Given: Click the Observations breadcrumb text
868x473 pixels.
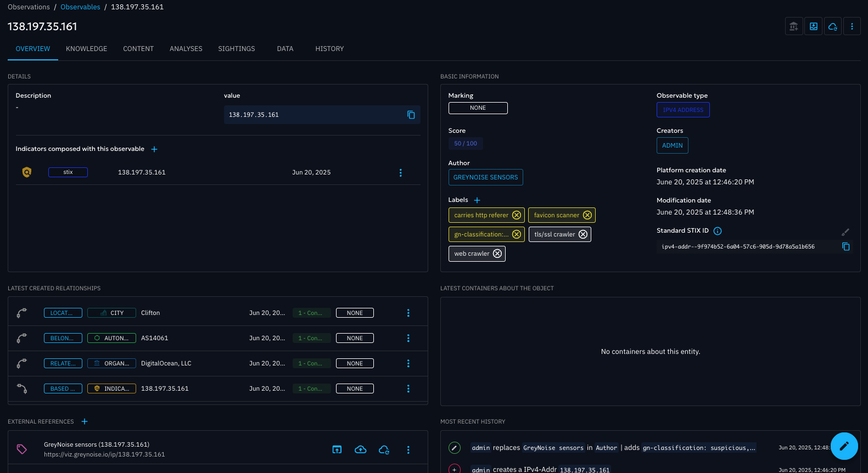Looking at the screenshot, I should pyautogui.click(x=29, y=7).
